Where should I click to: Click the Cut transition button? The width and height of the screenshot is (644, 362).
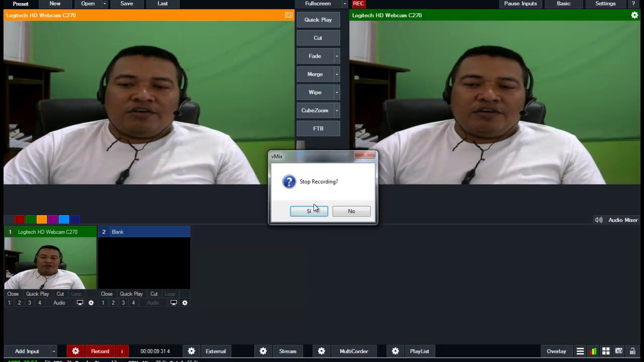[x=318, y=38]
